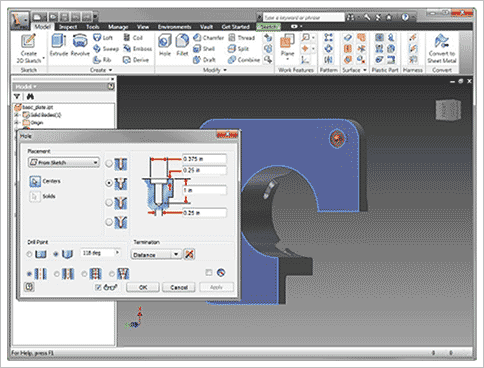Choose the Chamfer tool
Viewport: 484px width, 368px height.
tap(208, 38)
